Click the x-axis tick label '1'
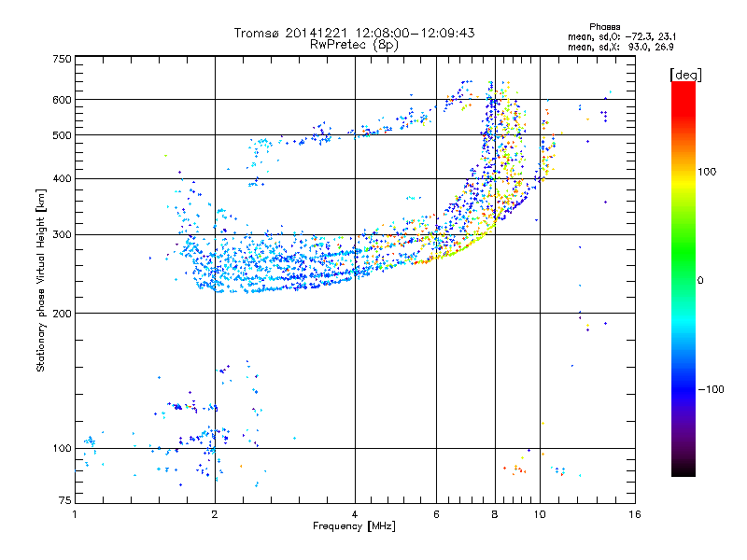The width and height of the screenshot is (747, 560). tap(75, 514)
